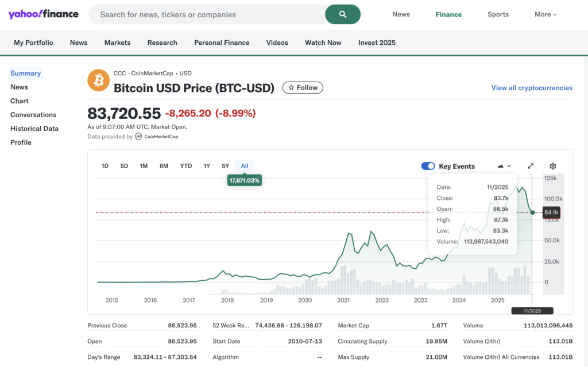Expand chart to full screen

(x=531, y=166)
